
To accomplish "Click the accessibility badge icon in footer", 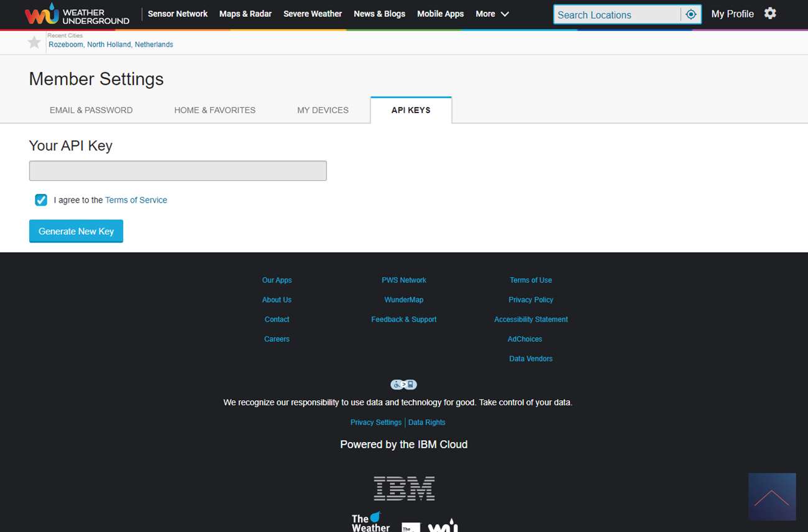I will [x=403, y=385].
